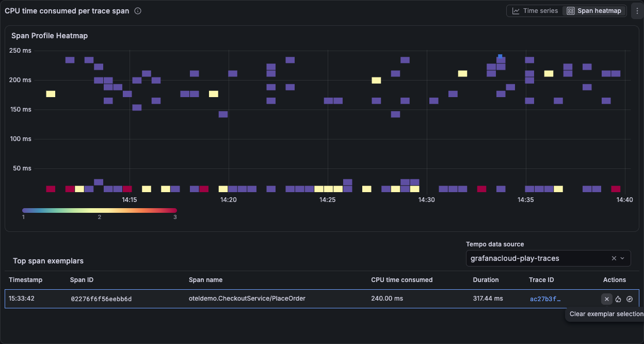
Task: Click the Trace ID column header
Action: pos(542,280)
